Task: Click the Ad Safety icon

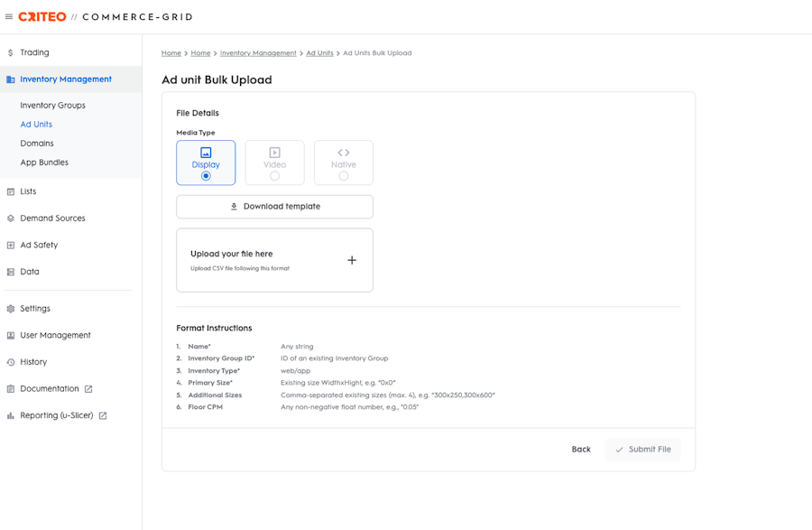Action: [x=11, y=245]
